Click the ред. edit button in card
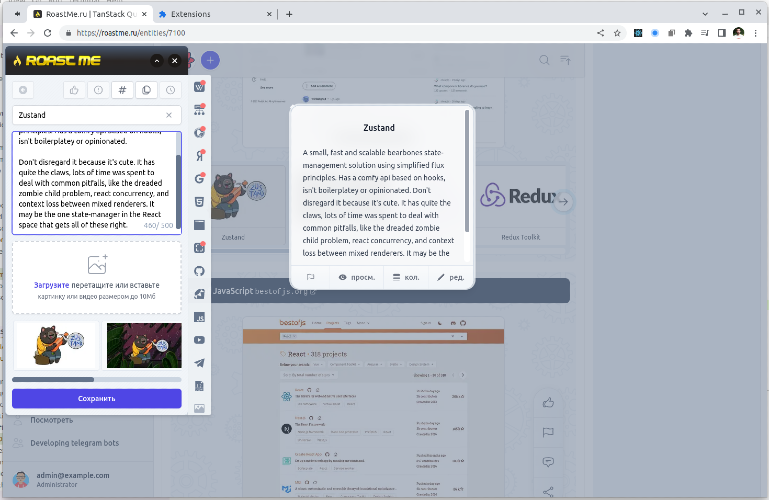The height and width of the screenshot is (500, 769). [450, 277]
